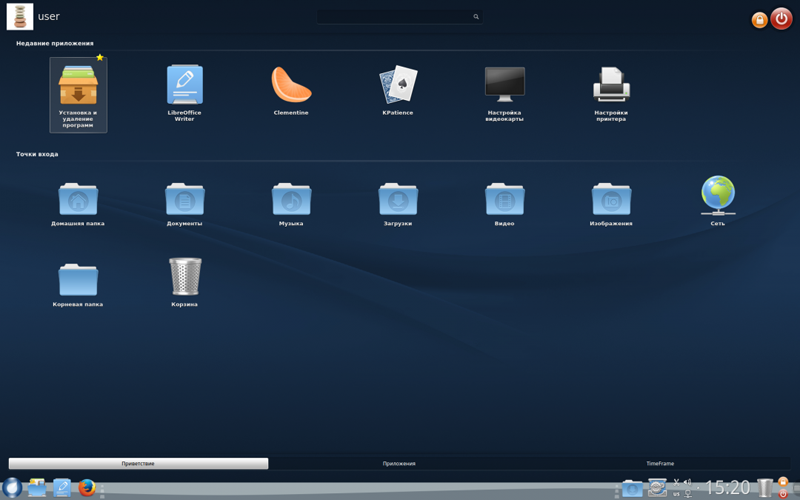Screen dimensions: 800x500
Task: Open the video card settings icon
Action: click(x=505, y=92)
